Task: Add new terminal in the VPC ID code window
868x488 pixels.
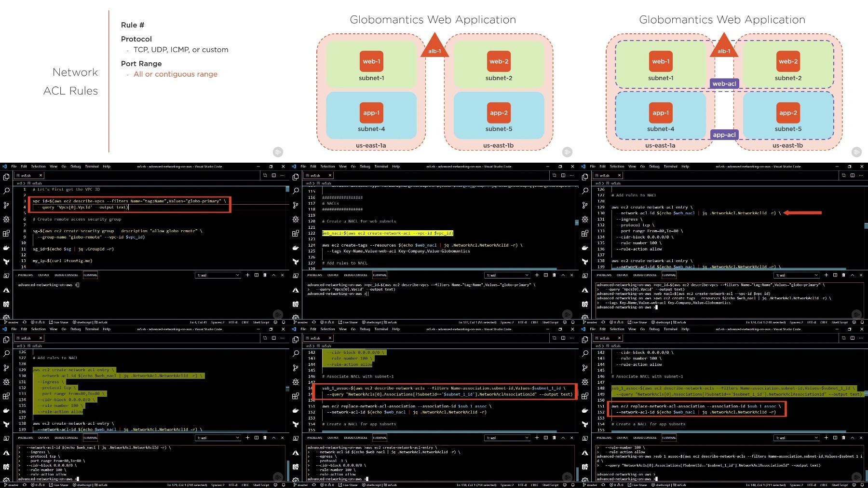Action: [247, 275]
